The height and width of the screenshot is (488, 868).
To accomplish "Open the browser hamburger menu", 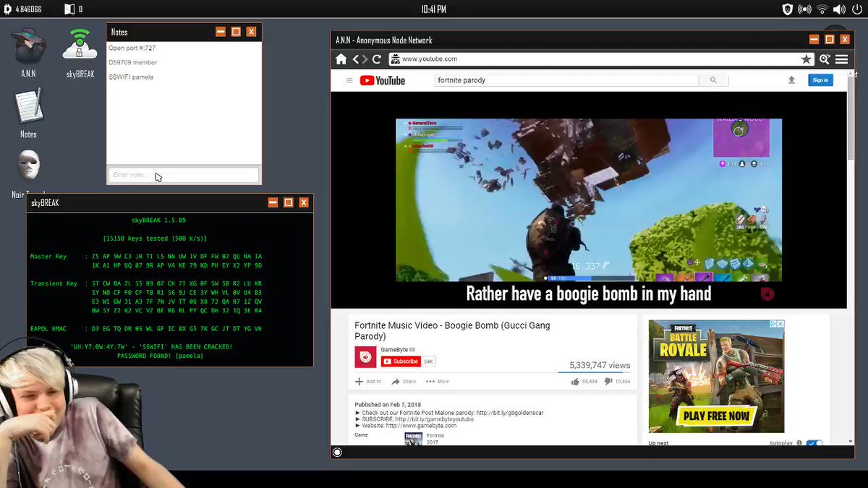I will [841, 59].
